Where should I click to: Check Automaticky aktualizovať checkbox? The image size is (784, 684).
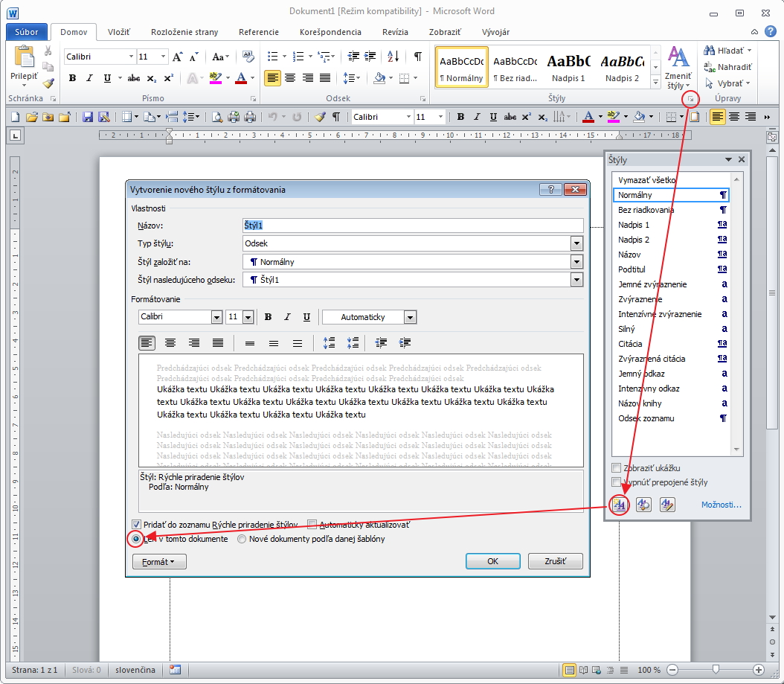tap(312, 525)
